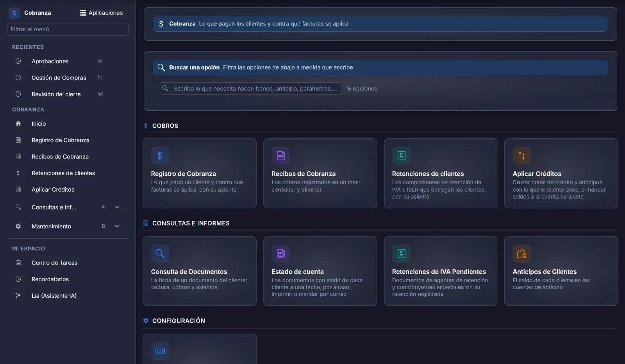Click the Centro de Tareas clipboard icon
The height and width of the screenshot is (364, 625).
[18, 263]
